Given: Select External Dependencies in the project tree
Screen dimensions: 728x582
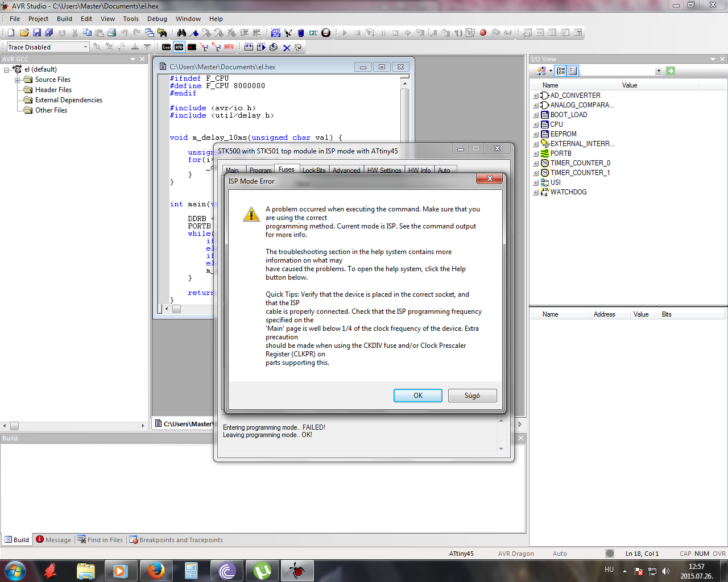Looking at the screenshot, I should (x=69, y=100).
